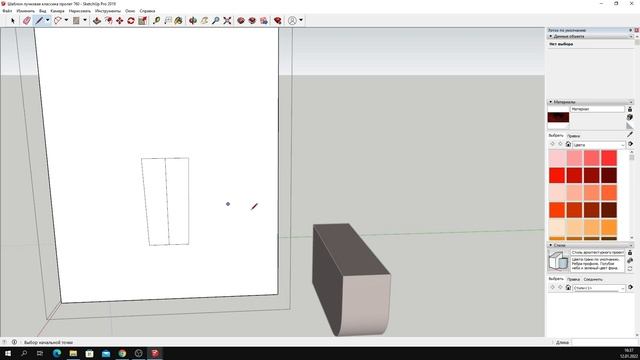Switch to Materials Правка tab

tap(573, 136)
